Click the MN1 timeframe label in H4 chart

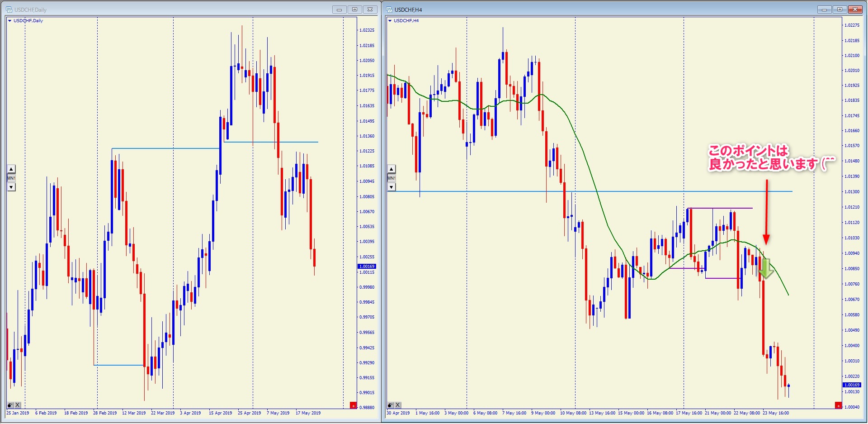coord(392,178)
